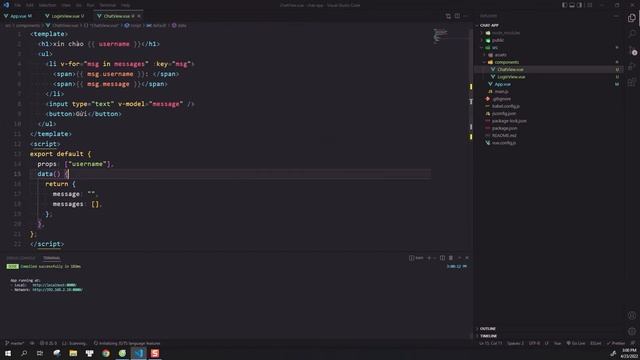
Task: Click the Windows taskbar search icon
Action: [24, 353]
